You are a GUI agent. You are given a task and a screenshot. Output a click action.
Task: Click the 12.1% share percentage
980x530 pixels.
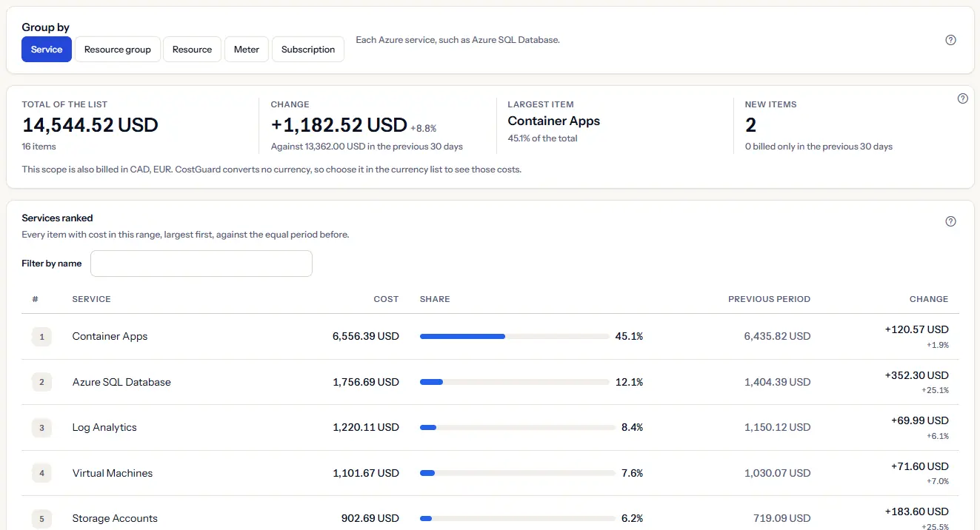coord(629,382)
